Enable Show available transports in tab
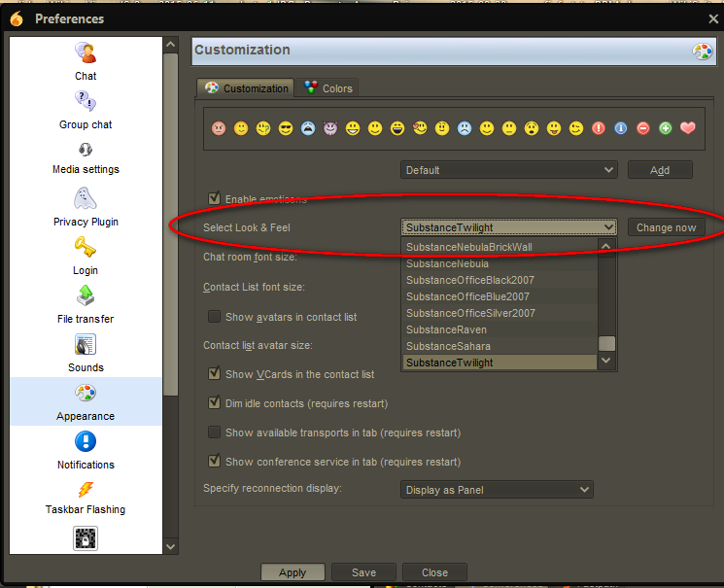724x588 pixels. tap(215, 432)
